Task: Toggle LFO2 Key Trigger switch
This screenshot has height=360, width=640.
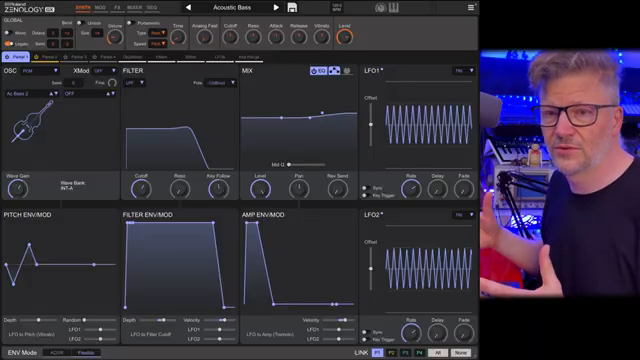Action: point(365,340)
